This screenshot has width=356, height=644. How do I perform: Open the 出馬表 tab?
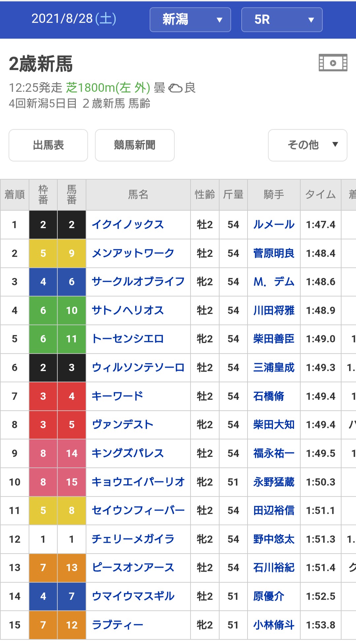pyautogui.click(x=48, y=145)
